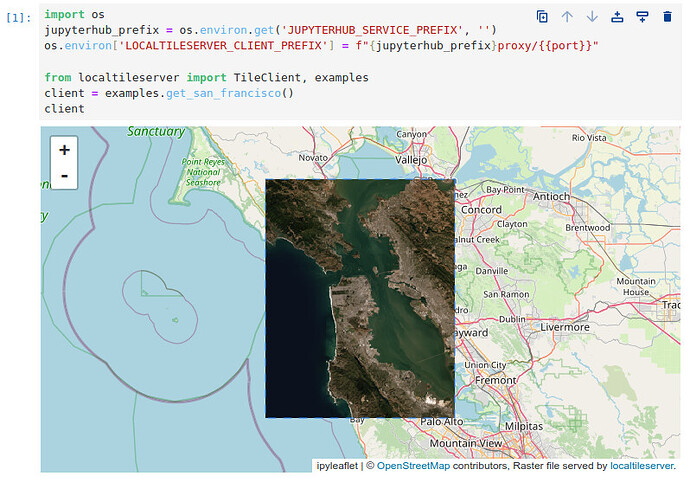Click the San Francisco satellite raster overlay

coord(359,298)
